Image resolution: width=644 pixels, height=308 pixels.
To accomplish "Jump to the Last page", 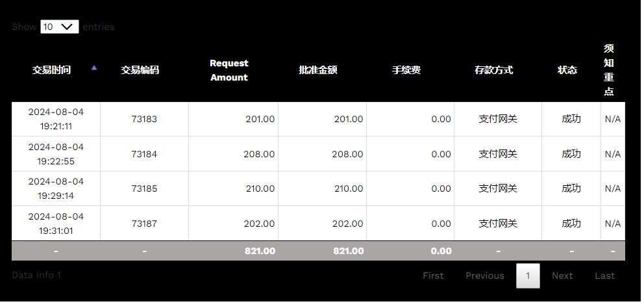I will click(x=604, y=276).
